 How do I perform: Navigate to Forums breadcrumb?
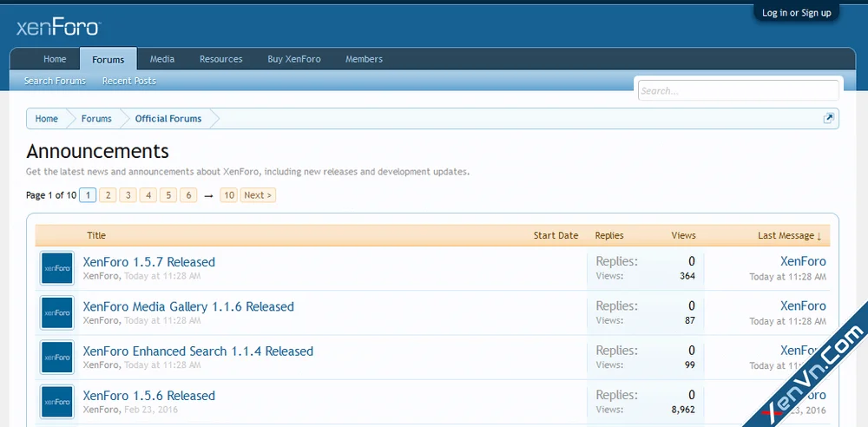[x=96, y=119]
